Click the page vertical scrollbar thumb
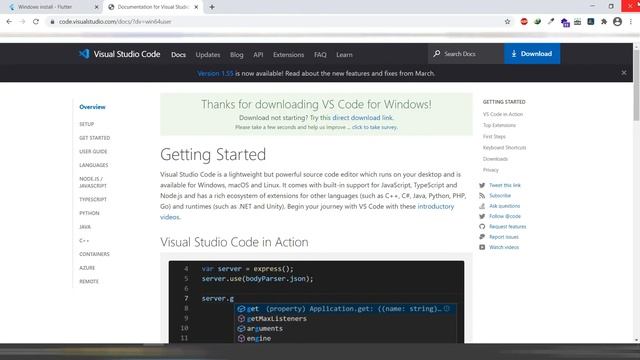Viewport: 640px width, 360px height. 636,85
